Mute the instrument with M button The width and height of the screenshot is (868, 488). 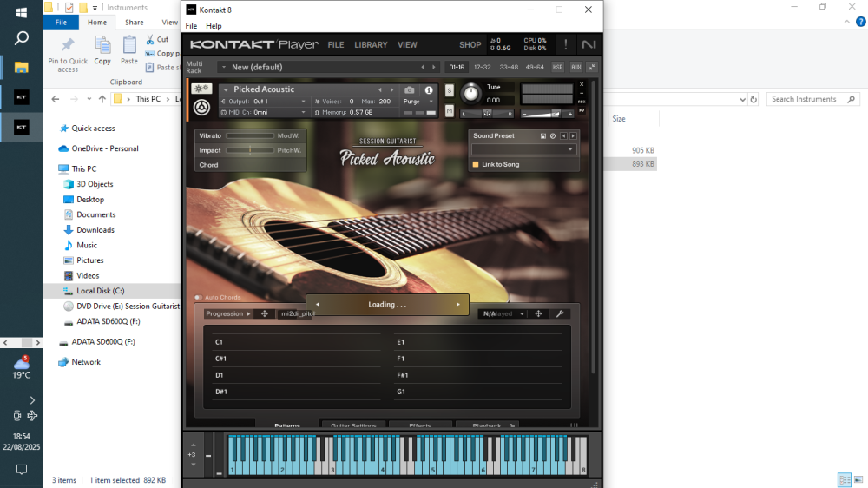449,111
